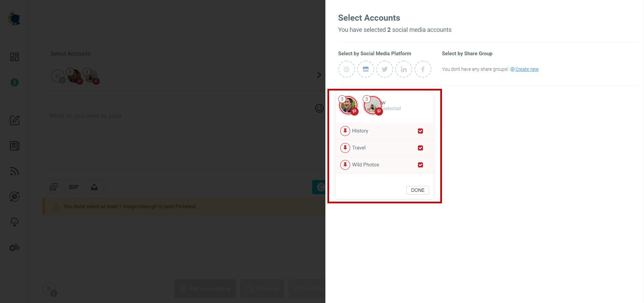Click the Wild Photos board label

click(x=365, y=165)
